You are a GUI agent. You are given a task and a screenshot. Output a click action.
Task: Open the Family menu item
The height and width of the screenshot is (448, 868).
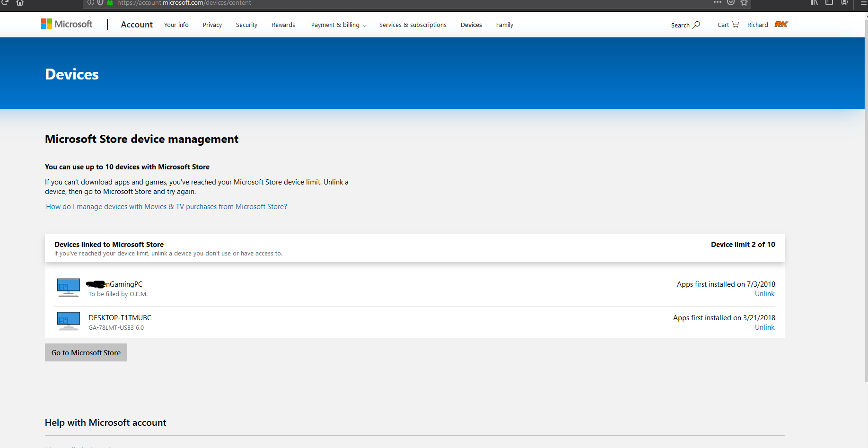point(505,25)
